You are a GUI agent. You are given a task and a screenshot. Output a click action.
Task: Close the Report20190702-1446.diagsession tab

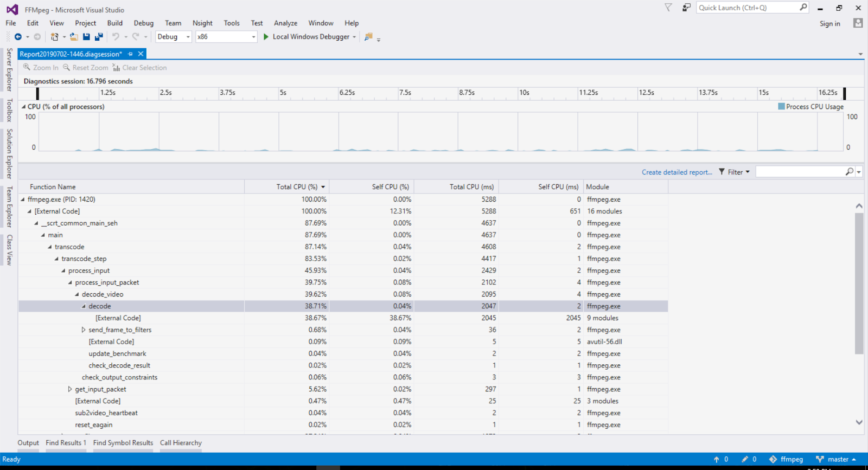click(141, 54)
